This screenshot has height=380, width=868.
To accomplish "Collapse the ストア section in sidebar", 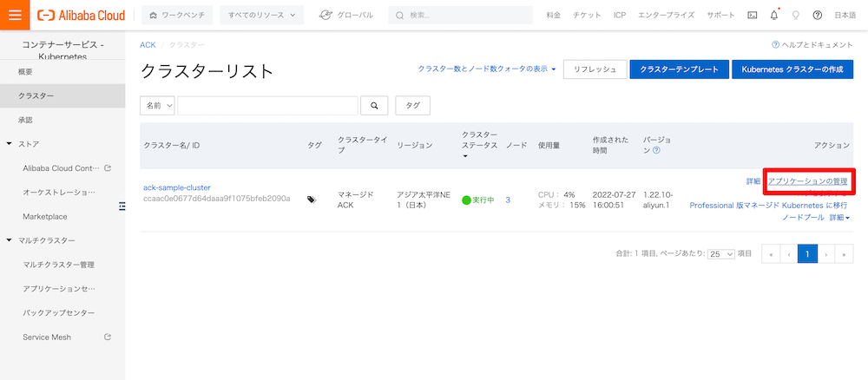I will pos(9,144).
